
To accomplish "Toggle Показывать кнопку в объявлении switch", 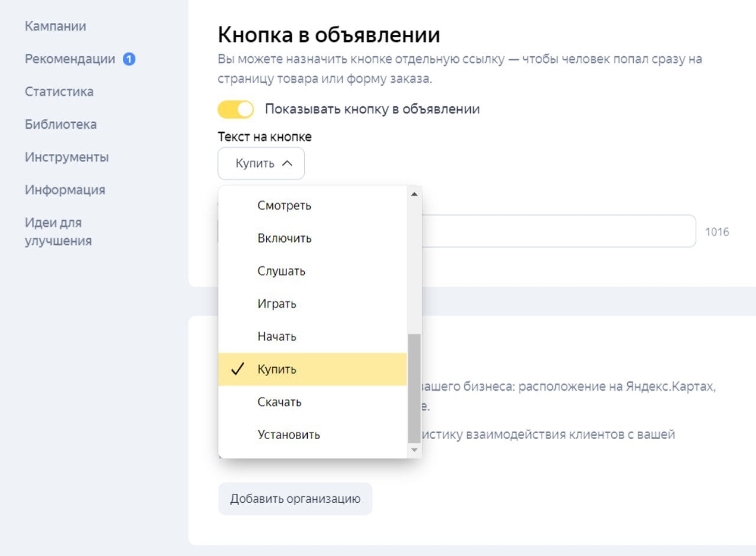I will coord(235,109).
